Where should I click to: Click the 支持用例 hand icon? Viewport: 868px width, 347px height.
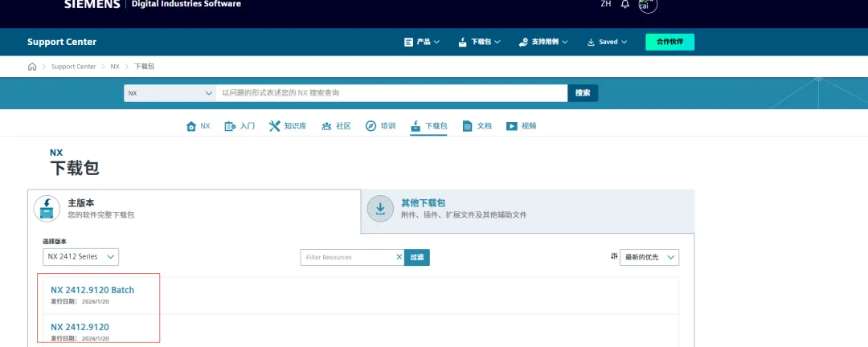[523, 42]
